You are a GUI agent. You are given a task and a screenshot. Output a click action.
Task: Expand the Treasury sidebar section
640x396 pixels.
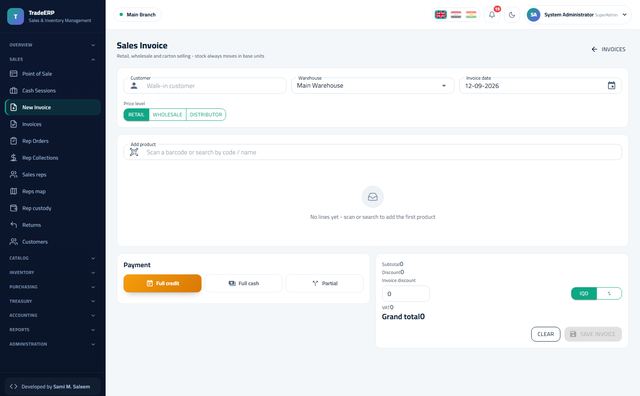(x=53, y=301)
